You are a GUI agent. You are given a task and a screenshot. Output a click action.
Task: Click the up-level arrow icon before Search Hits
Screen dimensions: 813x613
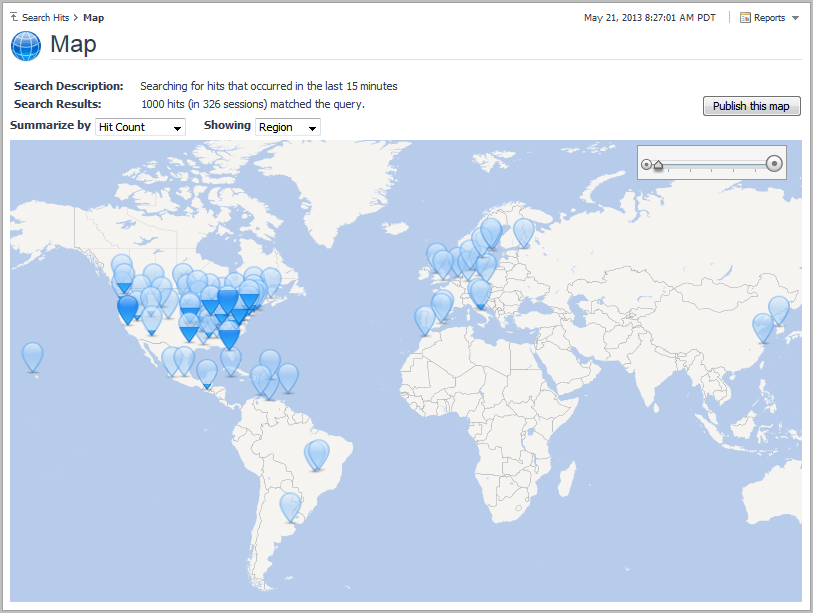(x=15, y=17)
